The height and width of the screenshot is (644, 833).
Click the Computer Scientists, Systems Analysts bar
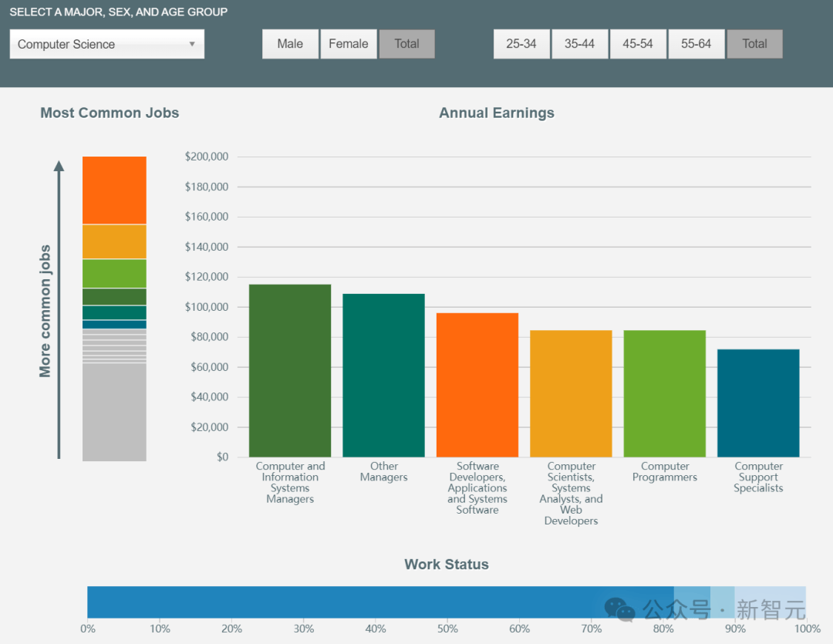click(x=571, y=393)
